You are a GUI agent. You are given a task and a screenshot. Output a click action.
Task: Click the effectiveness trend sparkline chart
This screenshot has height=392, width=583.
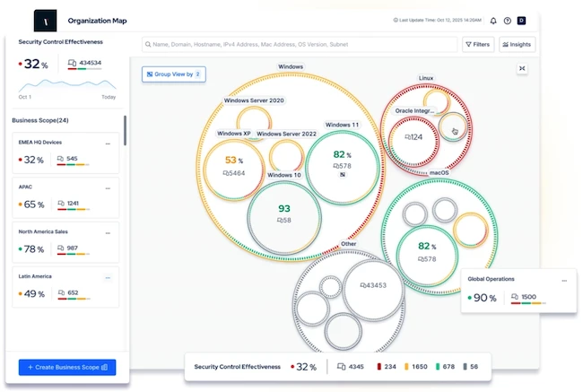tap(67, 85)
